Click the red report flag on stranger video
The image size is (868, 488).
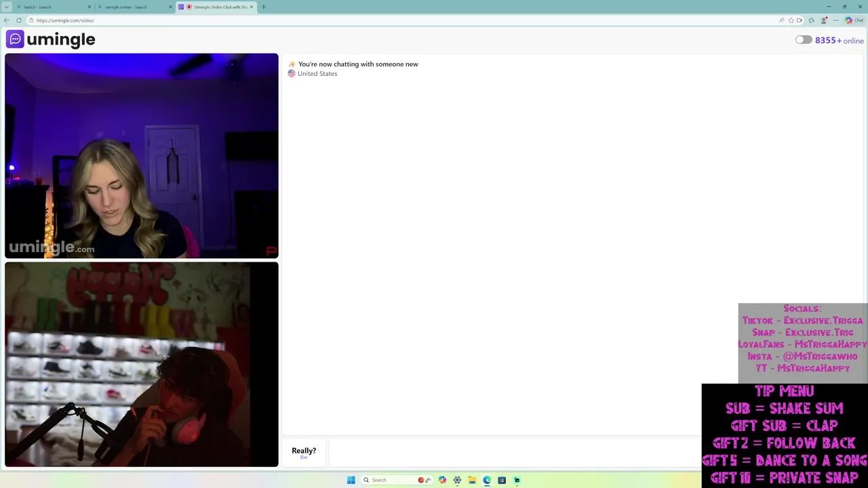point(271,251)
